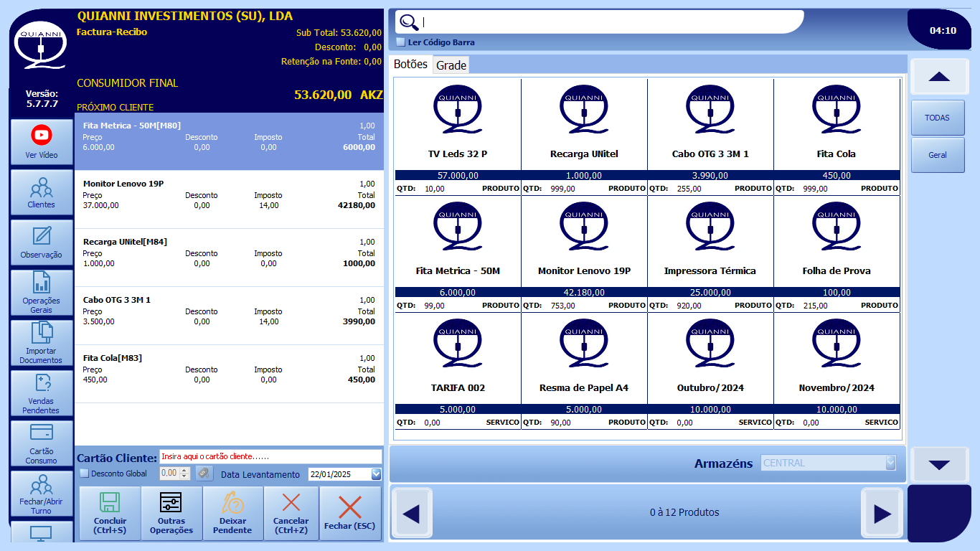Go to next products page arrow
This screenshot has height=551, width=980.
(x=882, y=513)
